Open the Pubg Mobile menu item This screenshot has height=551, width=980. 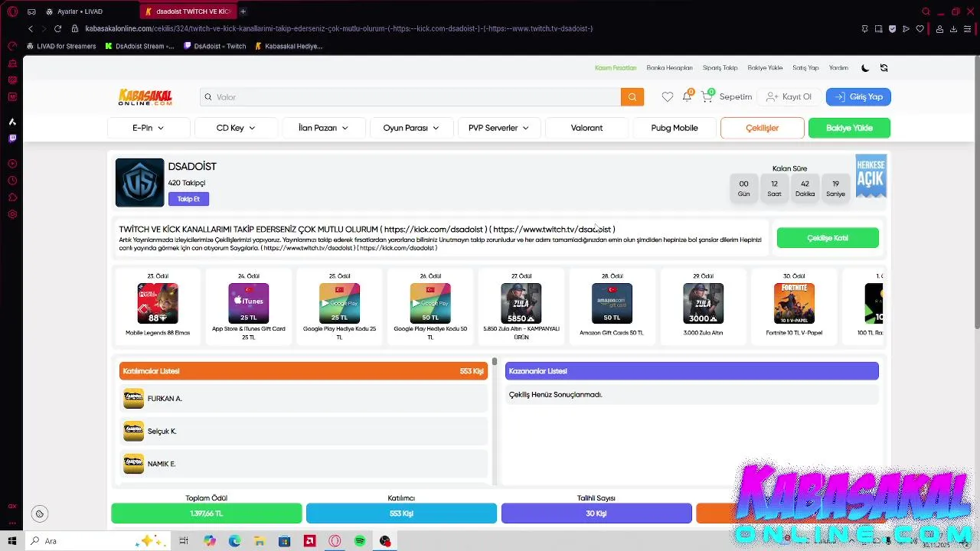pos(675,128)
